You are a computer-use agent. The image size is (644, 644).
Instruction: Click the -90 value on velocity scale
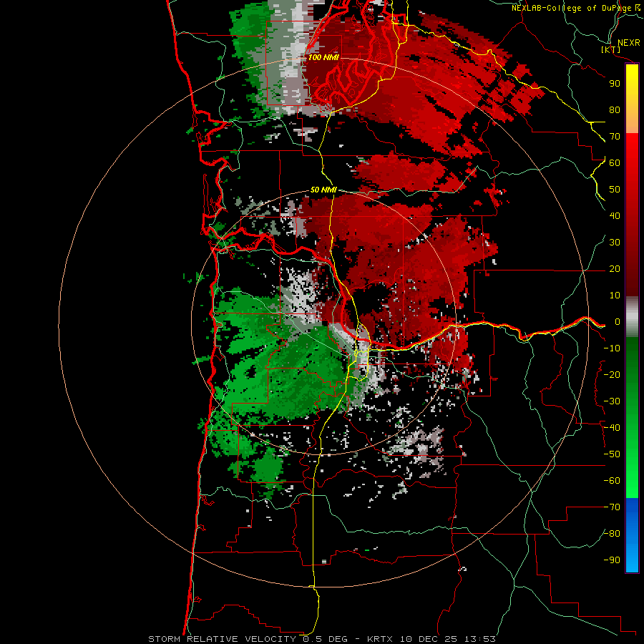click(612, 560)
